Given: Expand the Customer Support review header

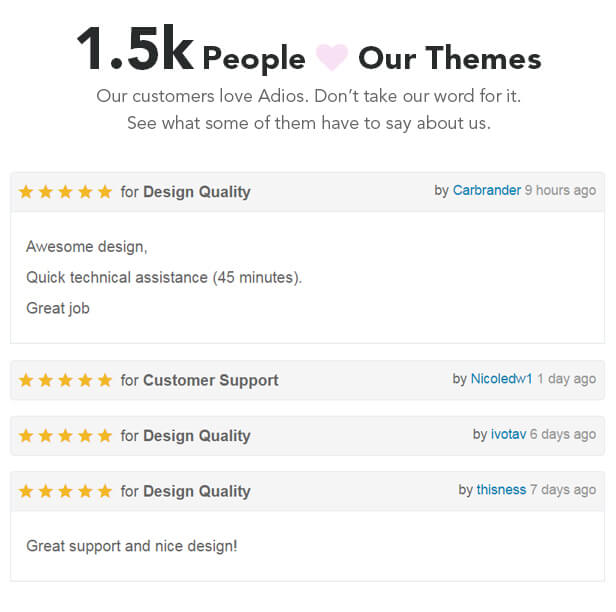Looking at the screenshot, I should [308, 380].
